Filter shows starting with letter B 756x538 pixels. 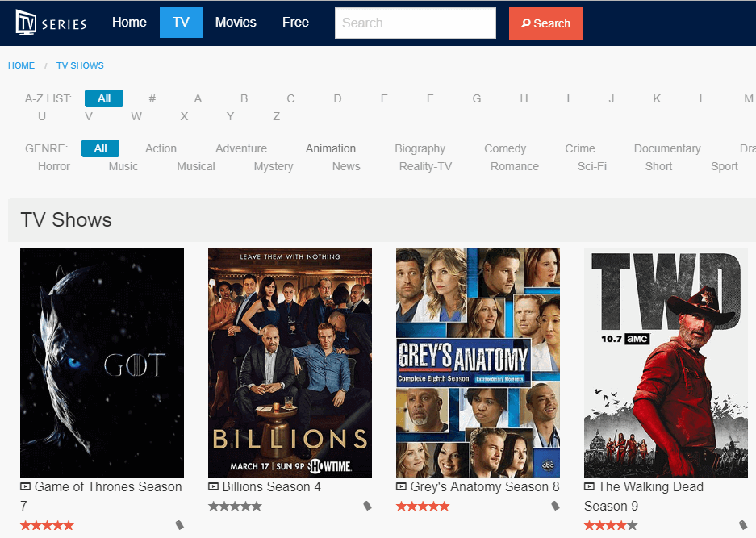244,99
